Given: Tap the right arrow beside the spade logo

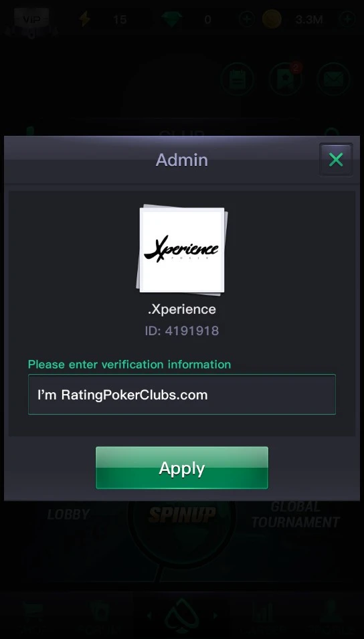Looking at the screenshot, I should [x=215, y=616].
